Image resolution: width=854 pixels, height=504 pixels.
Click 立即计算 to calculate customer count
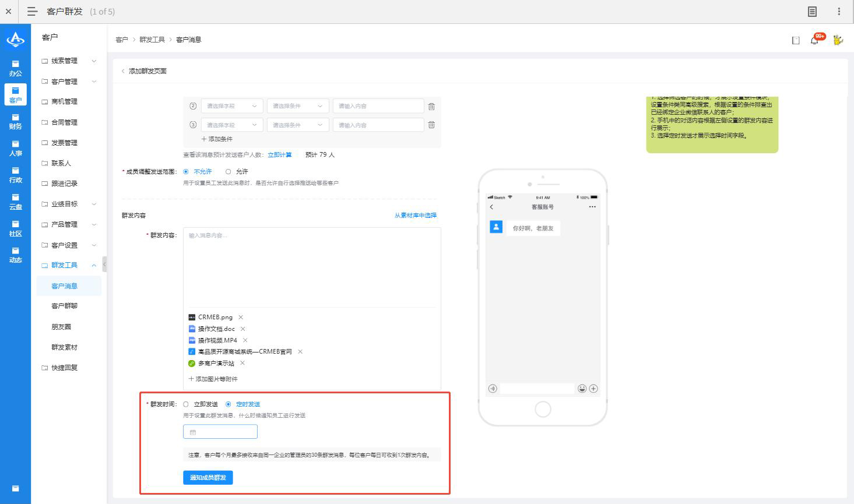[280, 155]
